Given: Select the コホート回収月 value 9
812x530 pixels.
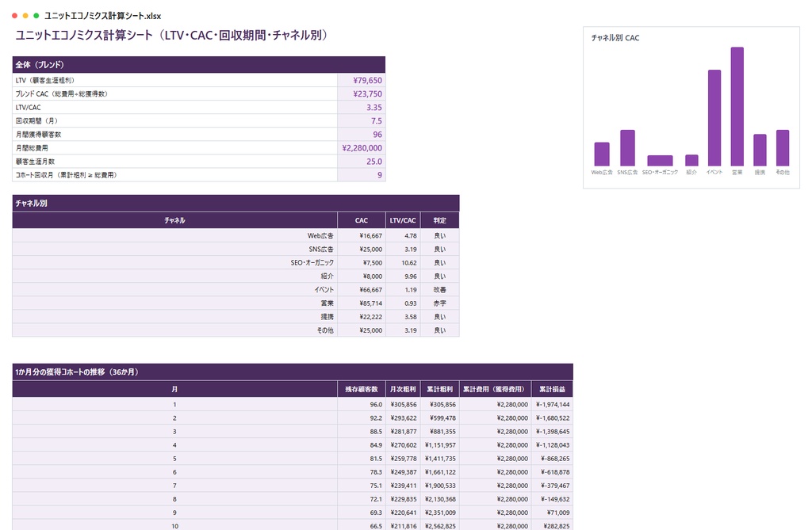Looking at the screenshot, I should pyautogui.click(x=362, y=175).
